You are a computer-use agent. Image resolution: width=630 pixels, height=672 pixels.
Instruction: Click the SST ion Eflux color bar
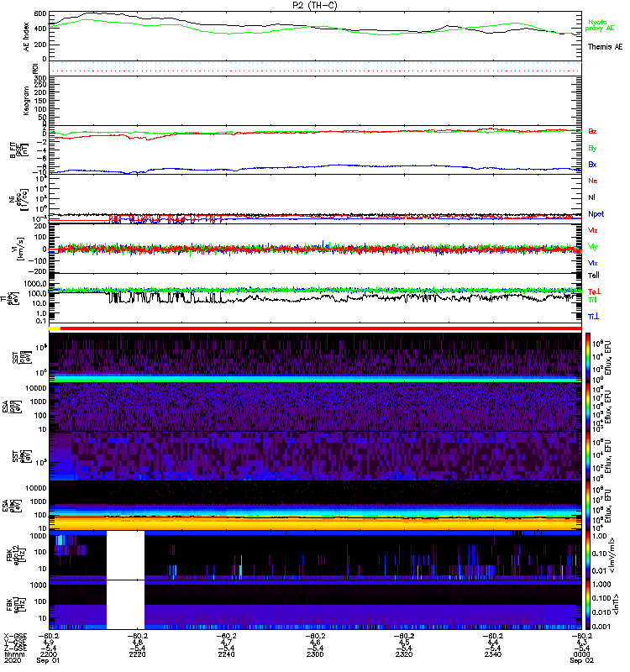click(x=587, y=357)
